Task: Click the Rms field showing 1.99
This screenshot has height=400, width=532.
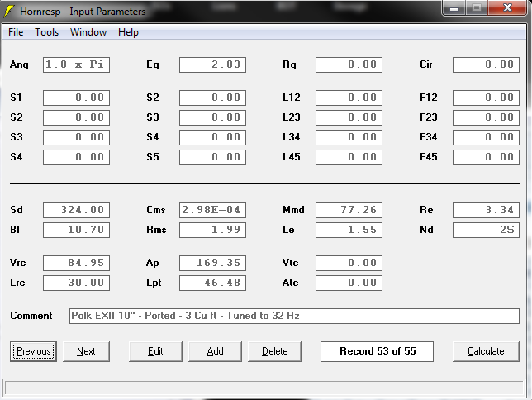Action: [213, 230]
